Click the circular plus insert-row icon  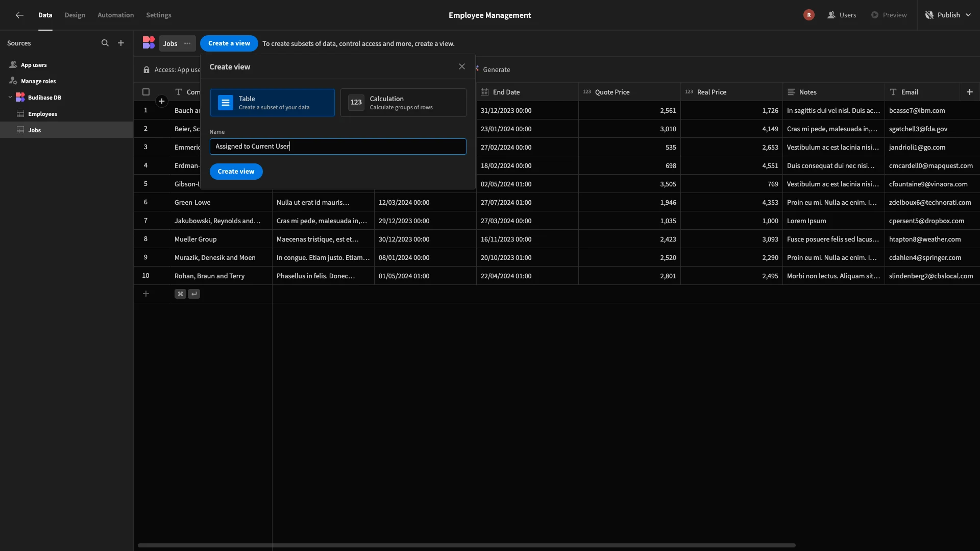[x=162, y=101]
